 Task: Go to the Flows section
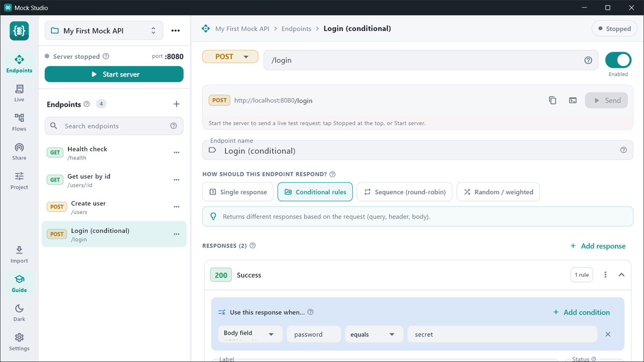coord(19,122)
